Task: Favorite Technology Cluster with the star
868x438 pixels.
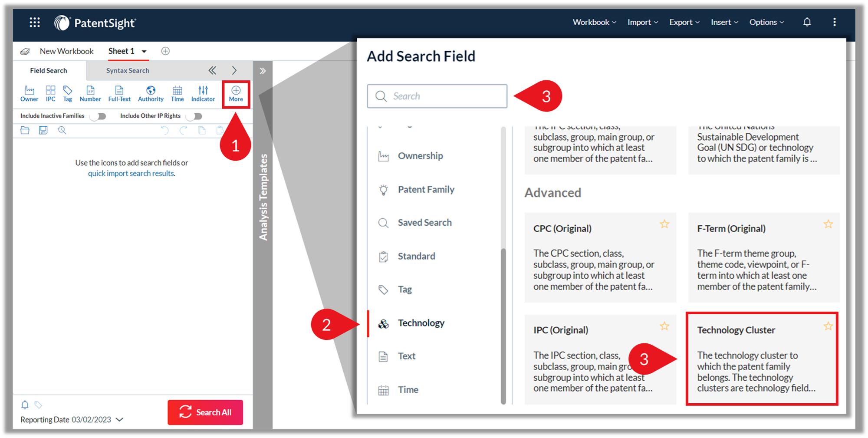Action: coord(828,326)
